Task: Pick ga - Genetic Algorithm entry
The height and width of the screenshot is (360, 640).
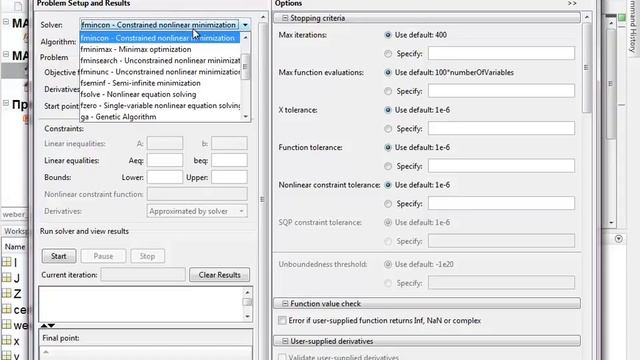Action: [x=160, y=117]
